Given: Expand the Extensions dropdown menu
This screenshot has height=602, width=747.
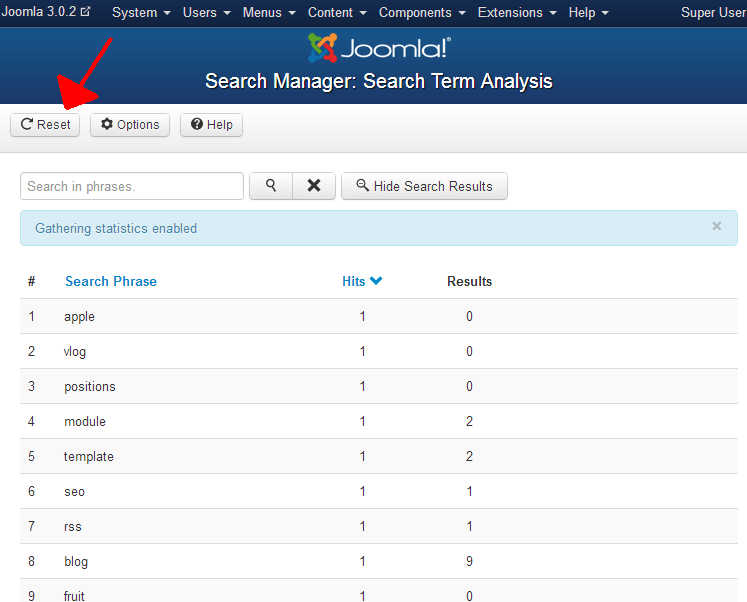Looking at the screenshot, I should pyautogui.click(x=516, y=12).
